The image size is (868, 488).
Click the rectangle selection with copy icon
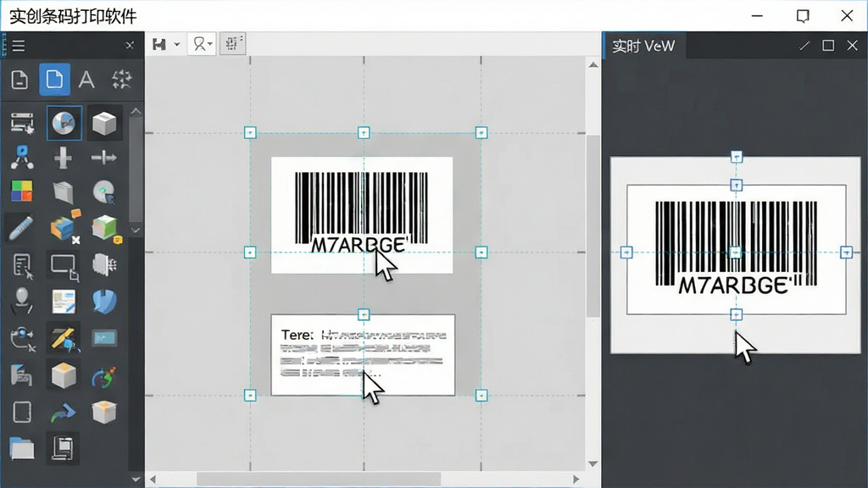coord(64,267)
